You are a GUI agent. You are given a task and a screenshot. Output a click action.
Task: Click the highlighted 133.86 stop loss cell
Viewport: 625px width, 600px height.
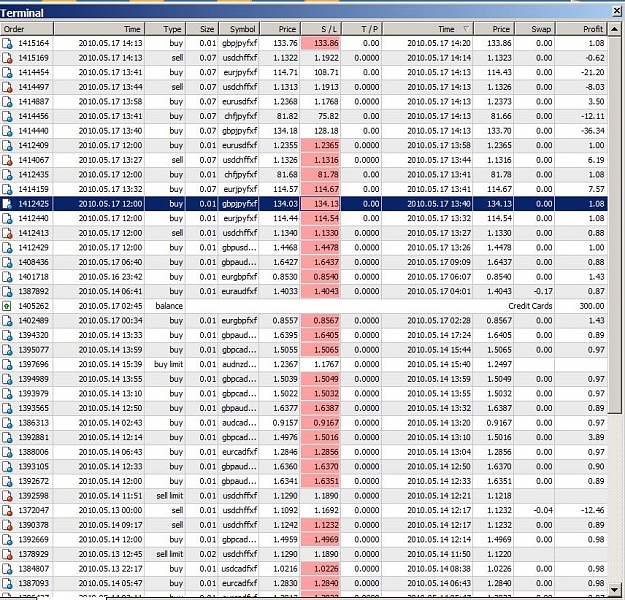[x=320, y=43]
